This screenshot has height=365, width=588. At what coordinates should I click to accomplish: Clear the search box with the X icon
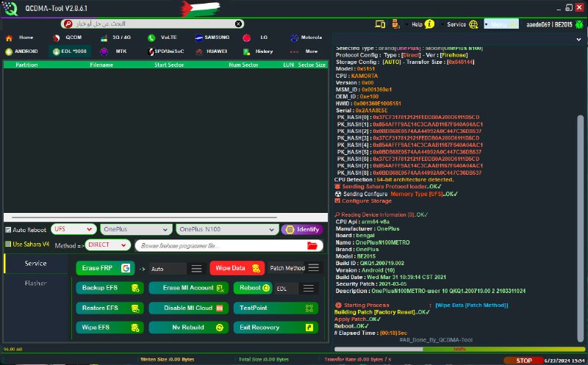(238, 24)
